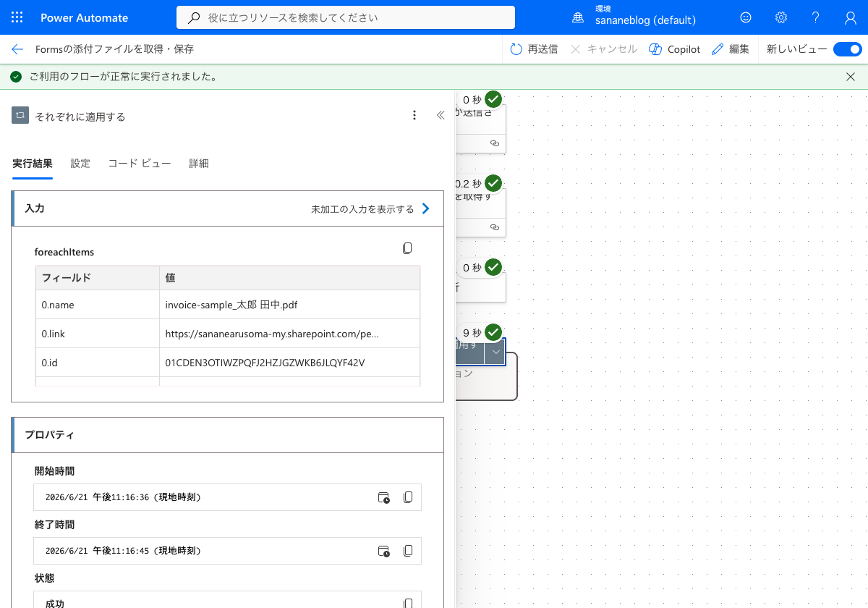
Task: Go back with the left arrow
Action: (x=17, y=49)
